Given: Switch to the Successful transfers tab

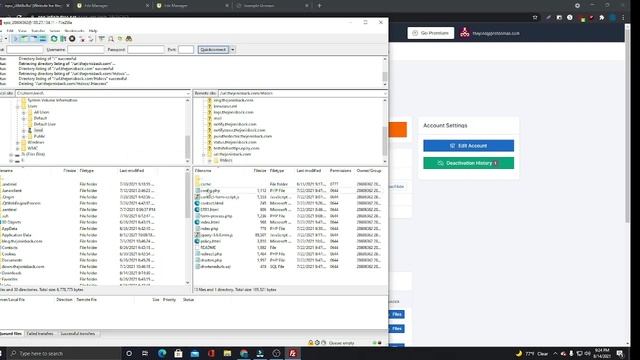Looking at the screenshot, I should (x=78, y=334).
